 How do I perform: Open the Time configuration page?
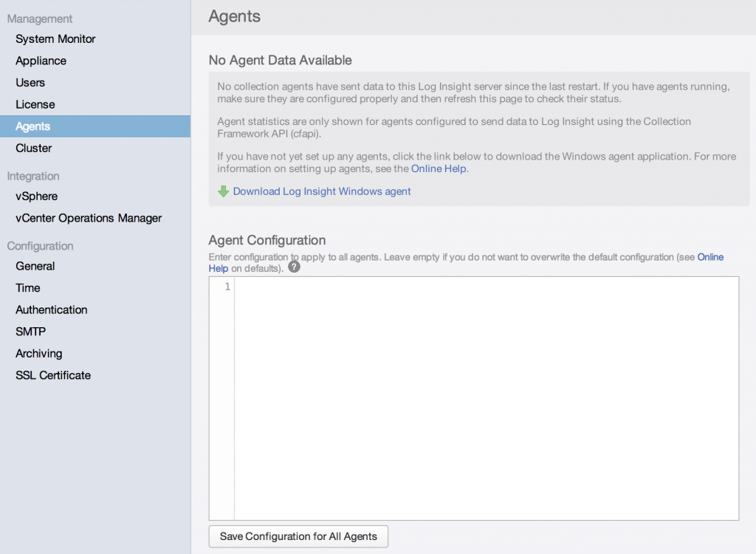[x=26, y=287]
